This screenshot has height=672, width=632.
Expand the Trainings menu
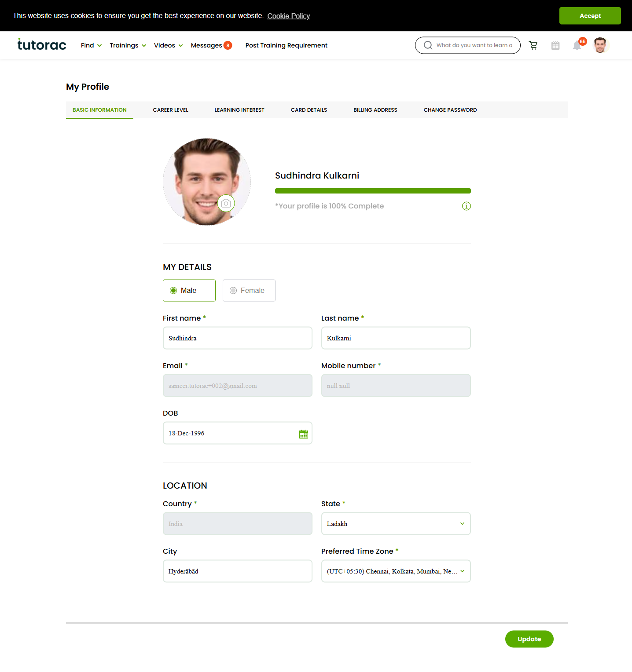pyautogui.click(x=128, y=45)
